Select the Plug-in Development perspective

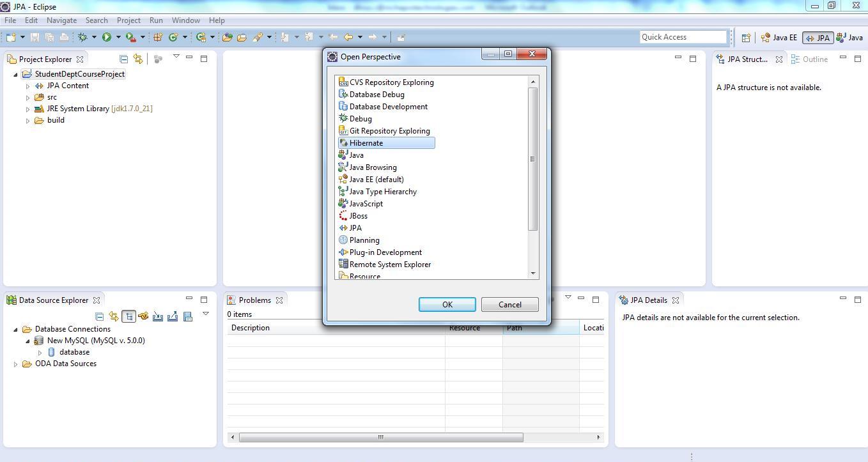[x=380, y=252]
